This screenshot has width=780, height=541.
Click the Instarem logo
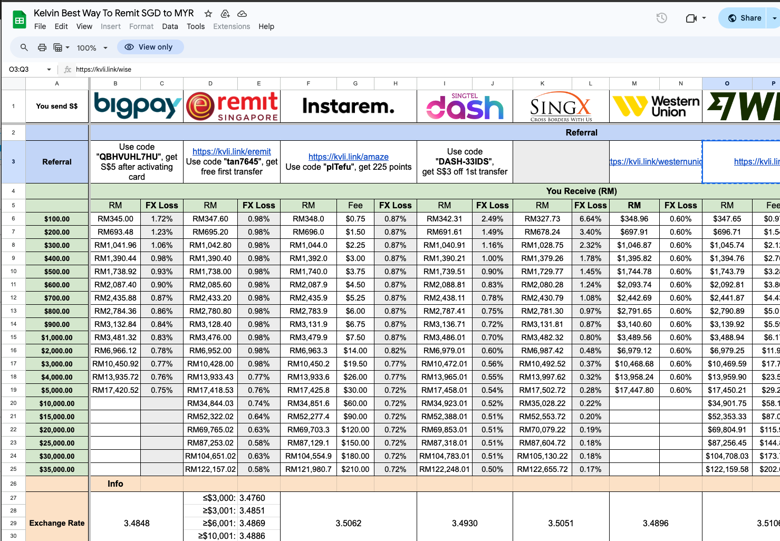[348, 106]
